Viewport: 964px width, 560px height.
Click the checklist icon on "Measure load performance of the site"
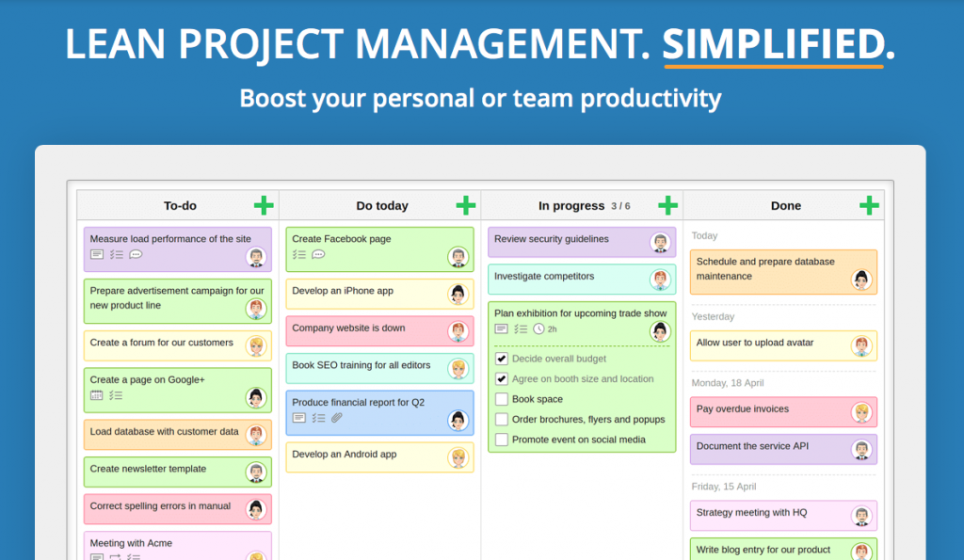pyautogui.click(x=115, y=254)
